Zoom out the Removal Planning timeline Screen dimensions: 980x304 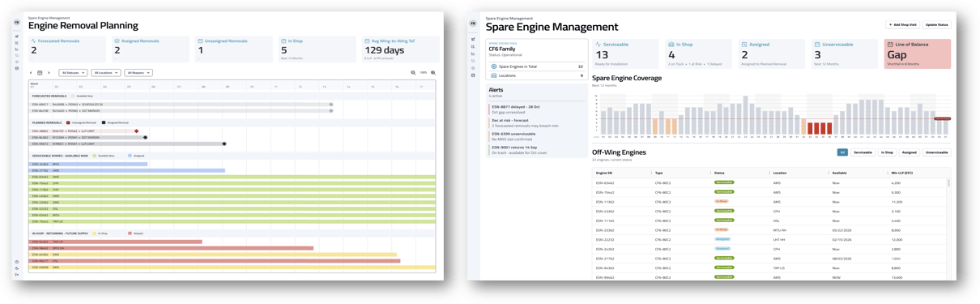pos(413,73)
